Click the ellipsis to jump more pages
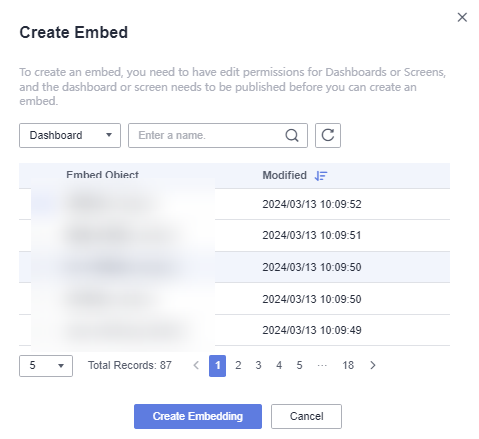The width and height of the screenshot is (479, 439). coord(322,366)
